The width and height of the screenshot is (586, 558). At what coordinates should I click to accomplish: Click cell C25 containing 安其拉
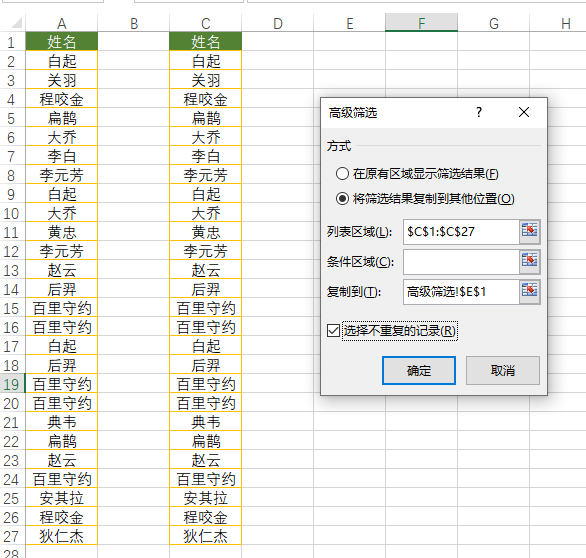[206, 498]
